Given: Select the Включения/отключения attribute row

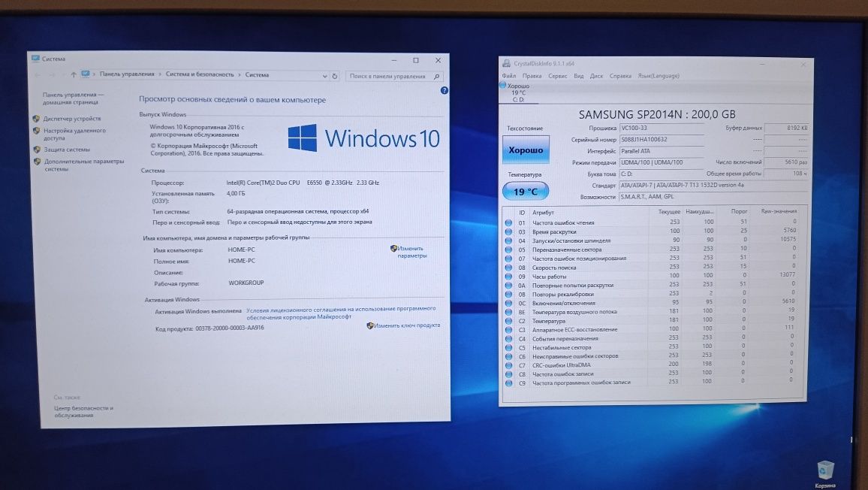Looking at the screenshot, I should point(653,303).
